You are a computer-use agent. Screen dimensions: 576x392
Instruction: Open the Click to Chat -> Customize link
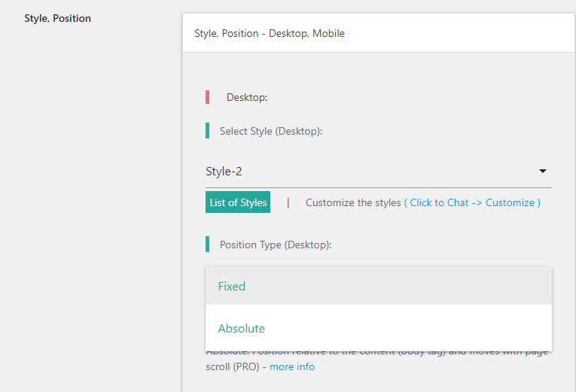point(472,203)
